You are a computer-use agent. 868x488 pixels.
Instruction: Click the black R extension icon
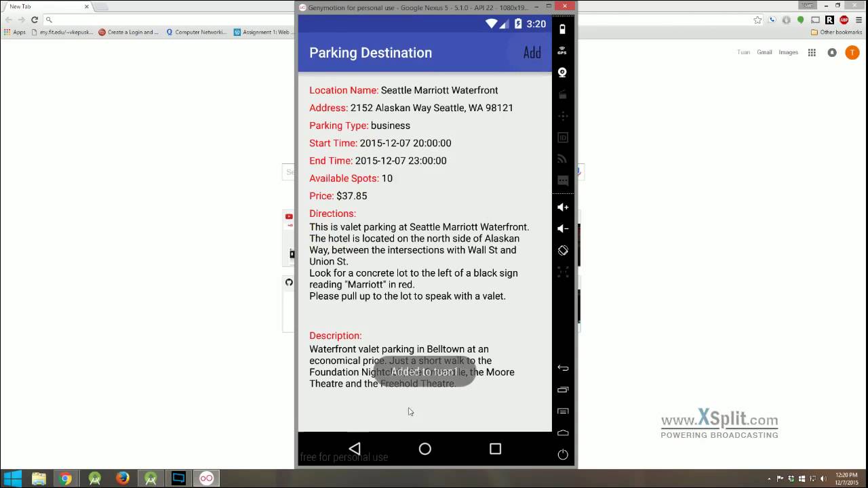(829, 20)
